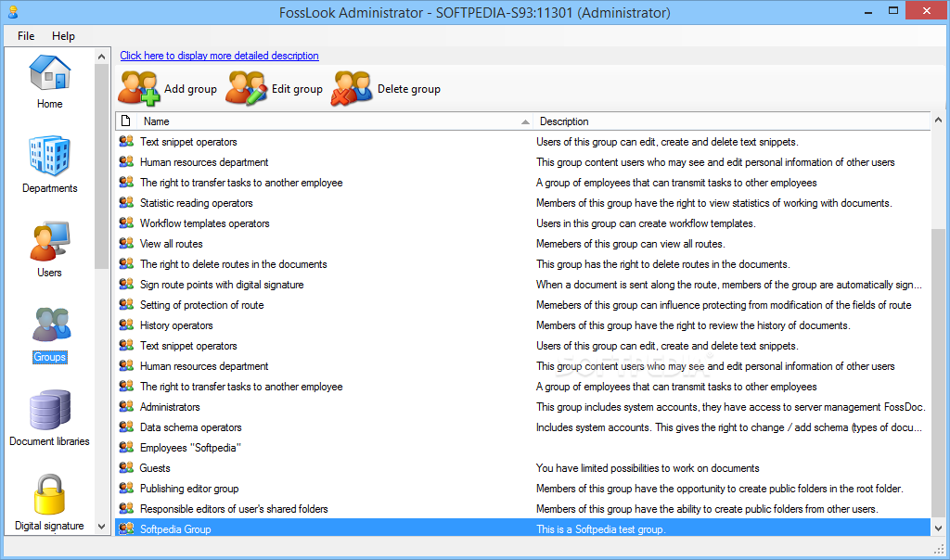Screen dimensions: 950x560
Task: Select the Statistic reading operators group
Action: (x=523, y=203)
